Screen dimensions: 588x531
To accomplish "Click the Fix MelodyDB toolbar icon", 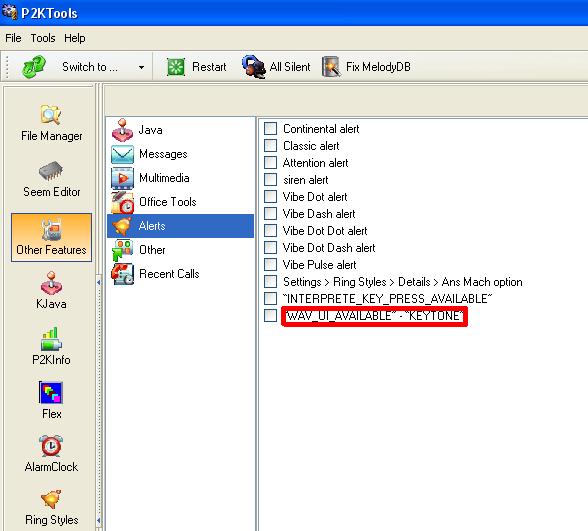I will (x=331, y=67).
